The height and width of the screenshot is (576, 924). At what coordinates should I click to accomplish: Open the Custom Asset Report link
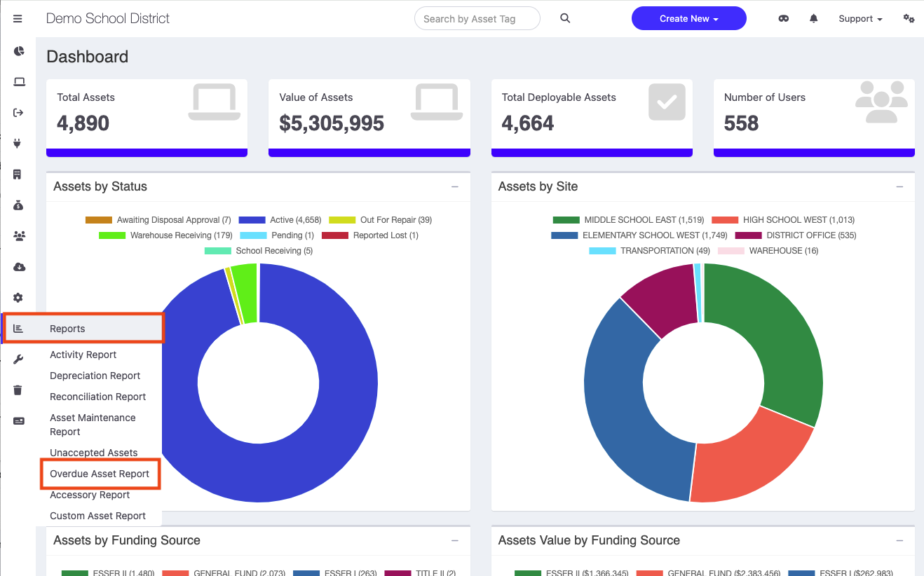coord(97,516)
